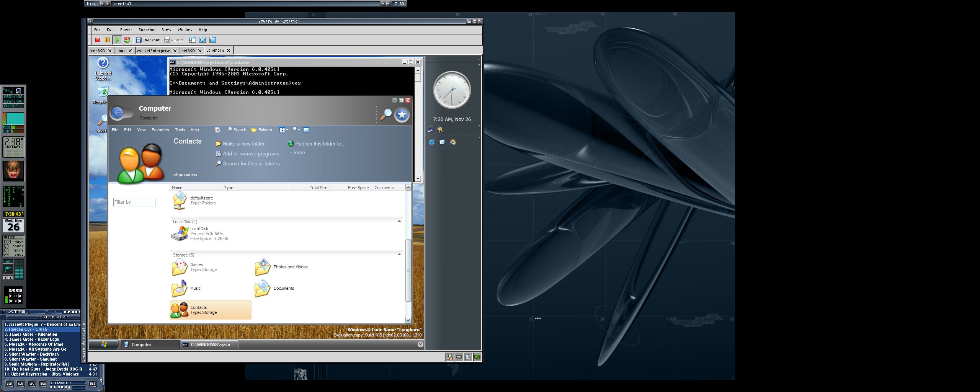Click the star Favorites icon in Computer header
The height and width of the screenshot is (392, 980).
(x=402, y=114)
